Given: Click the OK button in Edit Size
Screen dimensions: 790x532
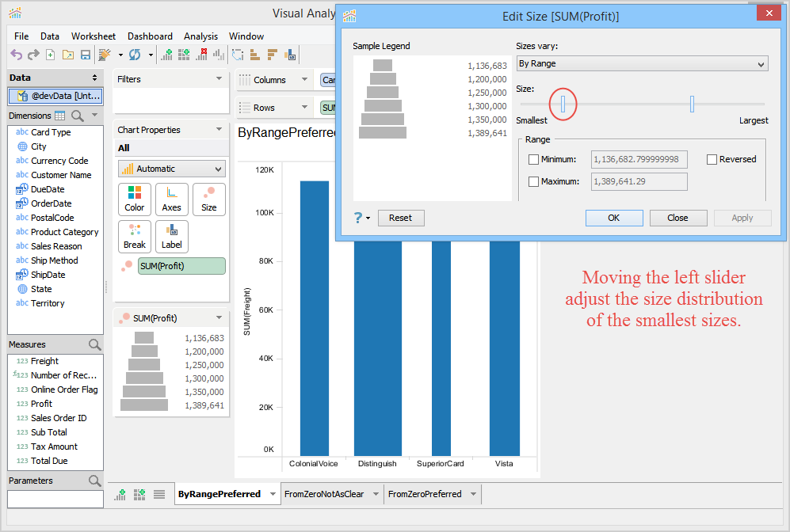Looking at the screenshot, I should coord(613,218).
